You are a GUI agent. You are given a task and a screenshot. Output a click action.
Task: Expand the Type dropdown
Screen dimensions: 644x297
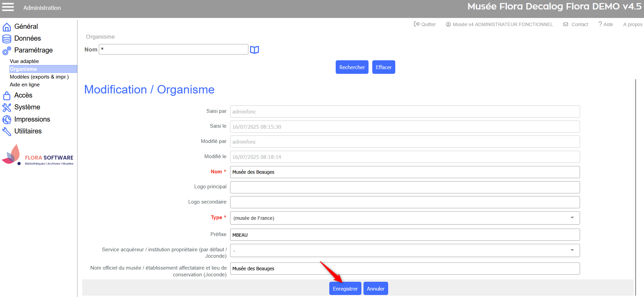[x=405, y=218]
